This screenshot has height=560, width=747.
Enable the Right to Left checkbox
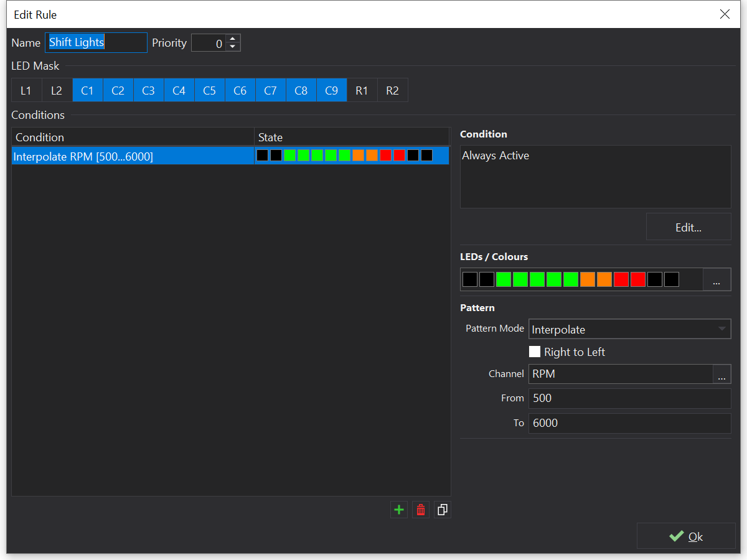tap(535, 352)
